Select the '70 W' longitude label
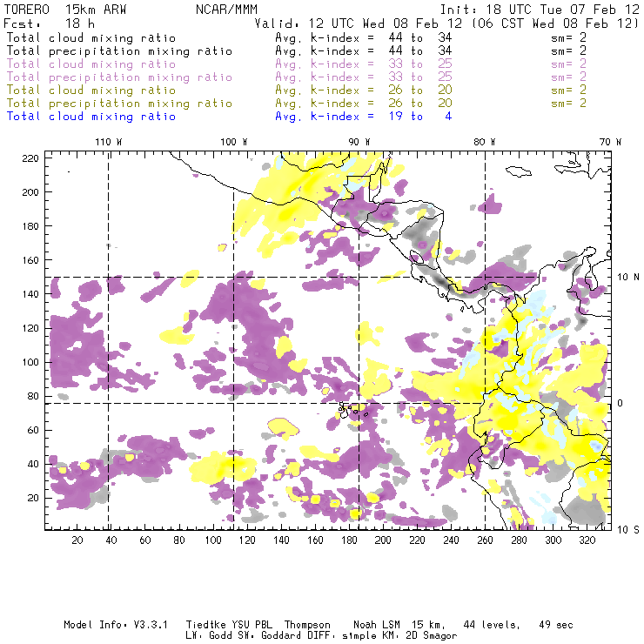The width and height of the screenshot is (644, 644). [x=610, y=142]
